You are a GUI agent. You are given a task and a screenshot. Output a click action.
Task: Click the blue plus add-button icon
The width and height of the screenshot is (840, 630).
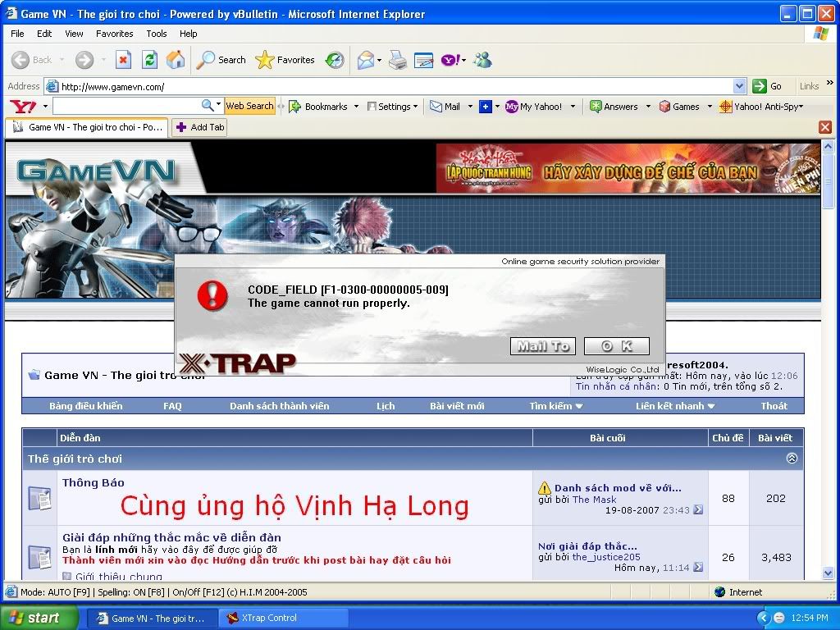click(x=486, y=107)
